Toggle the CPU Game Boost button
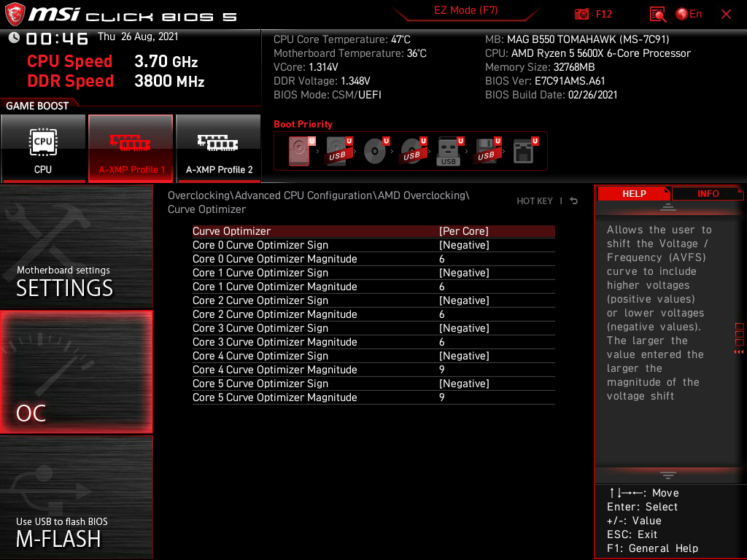 (x=43, y=148)
